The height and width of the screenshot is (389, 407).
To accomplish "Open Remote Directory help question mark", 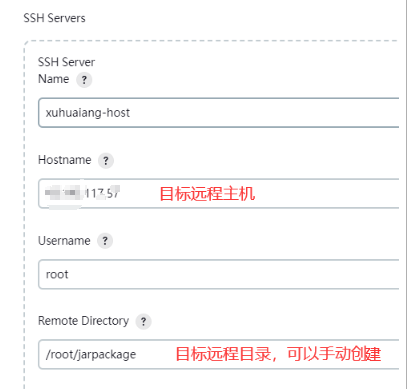I will pyautogui.click(x=143, y=321).
